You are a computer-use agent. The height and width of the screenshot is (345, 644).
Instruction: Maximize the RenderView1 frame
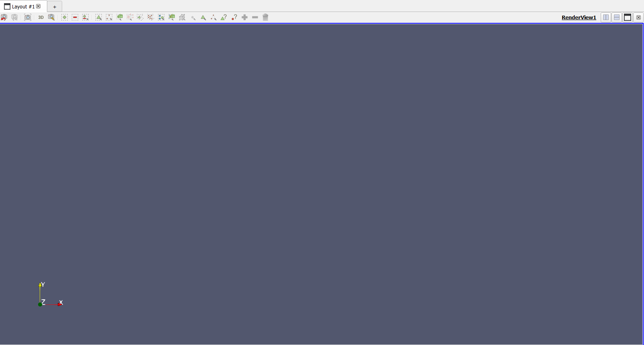(x=628, y=17)
